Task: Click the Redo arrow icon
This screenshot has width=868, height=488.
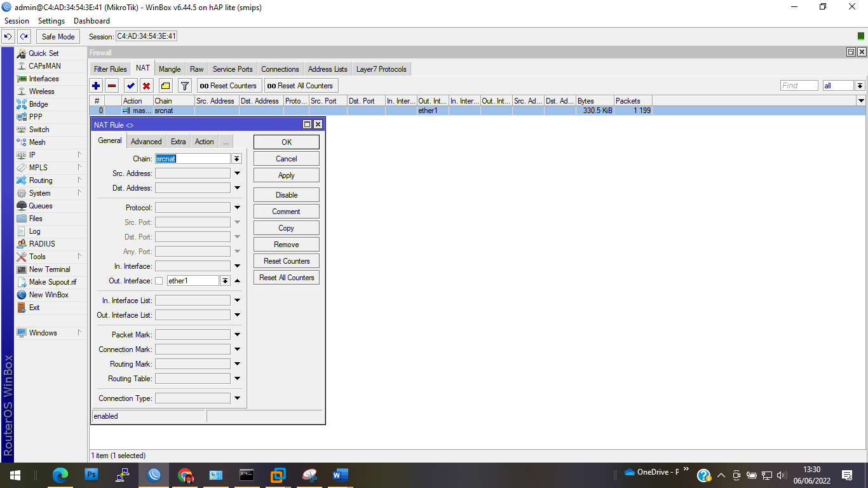Action: point(24,37)
